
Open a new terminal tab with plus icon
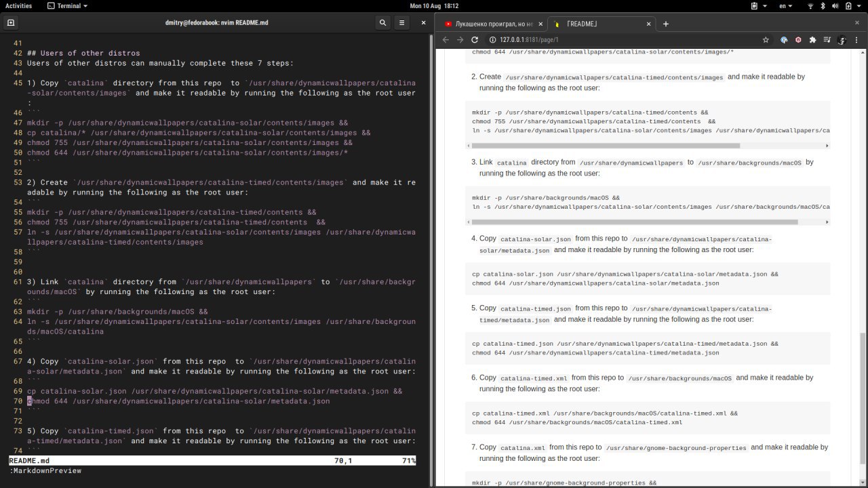pos(11,22)
